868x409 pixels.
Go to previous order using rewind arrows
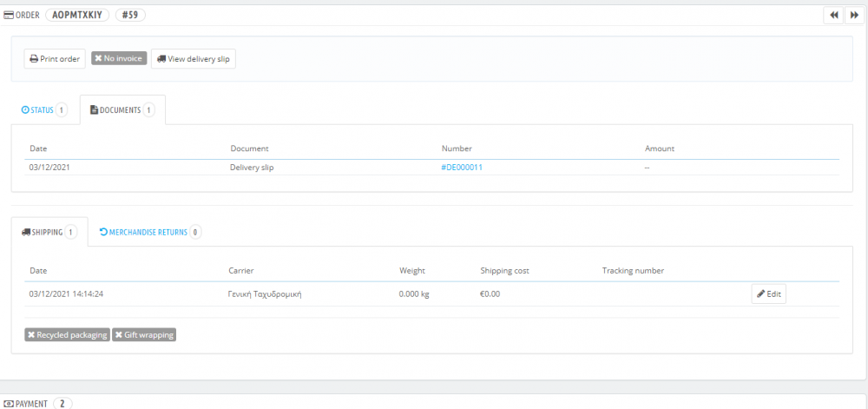[833, 16]
